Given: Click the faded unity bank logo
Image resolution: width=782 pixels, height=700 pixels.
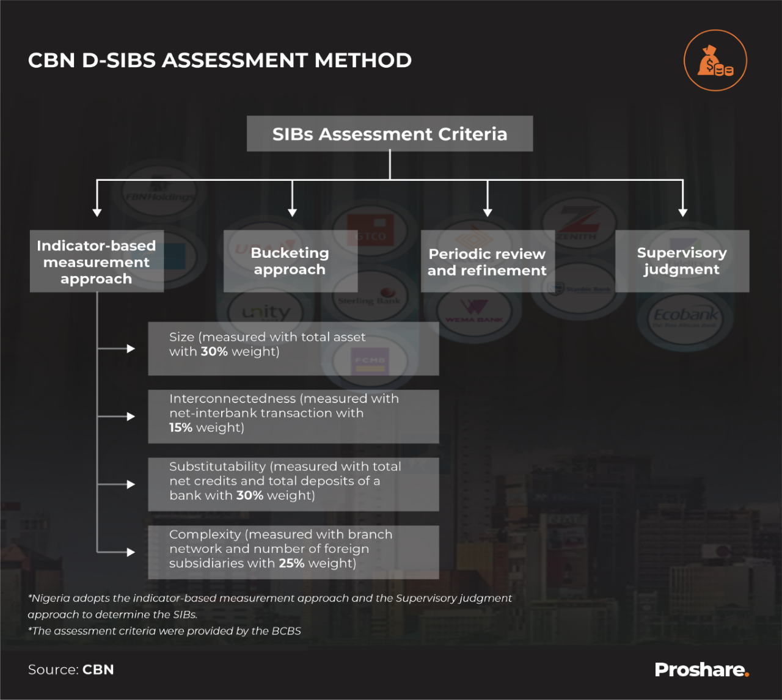Looking at the screenshot, I should (266, 313).
